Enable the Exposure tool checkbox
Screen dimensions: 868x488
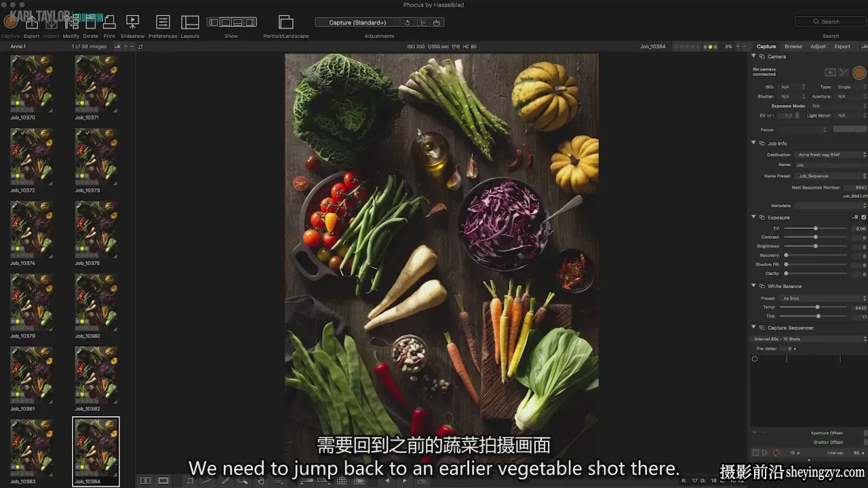(863, 217)
